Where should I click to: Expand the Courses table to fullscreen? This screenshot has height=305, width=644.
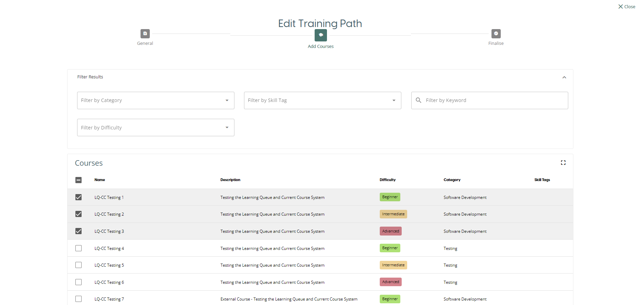(563, 163)
